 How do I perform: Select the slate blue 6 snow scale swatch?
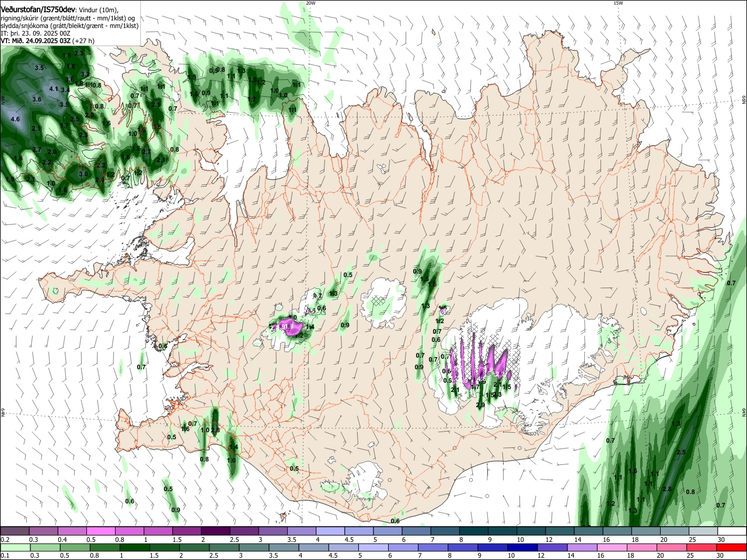point(416,531)
